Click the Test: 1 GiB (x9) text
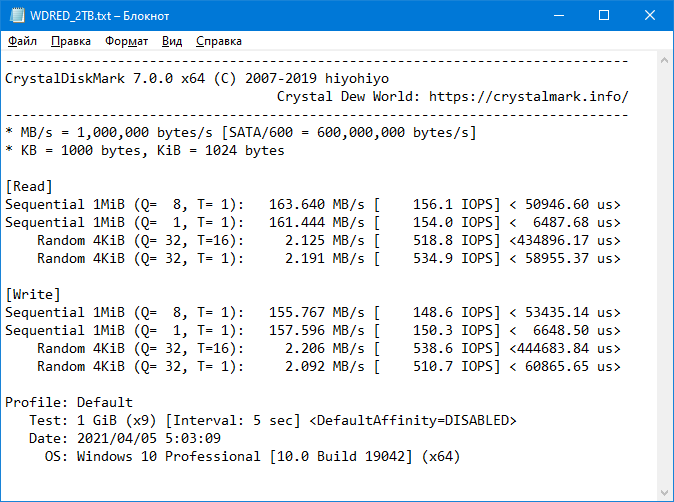Image resolution: width=674 pixels, height=502 pixels. click(93, 420)
